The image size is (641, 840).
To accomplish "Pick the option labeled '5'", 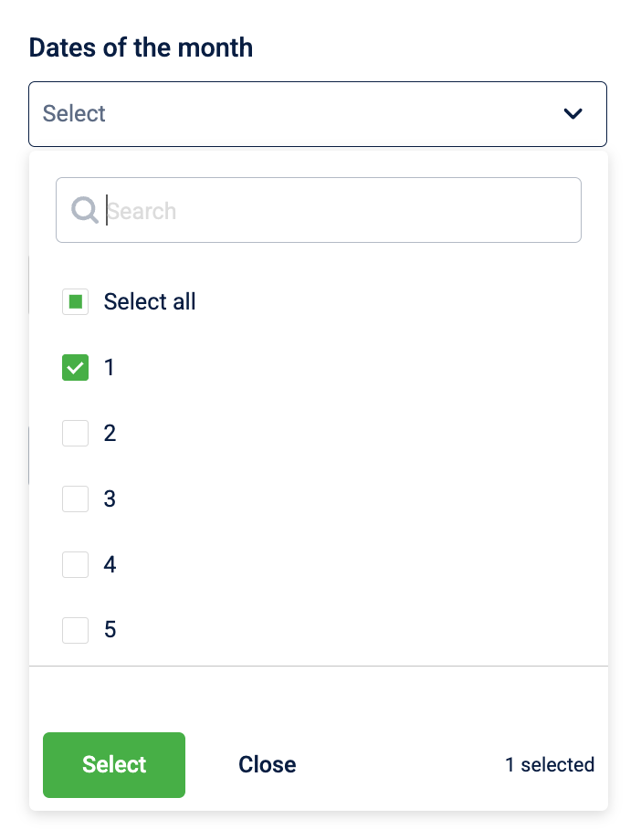I will point(110,631).
